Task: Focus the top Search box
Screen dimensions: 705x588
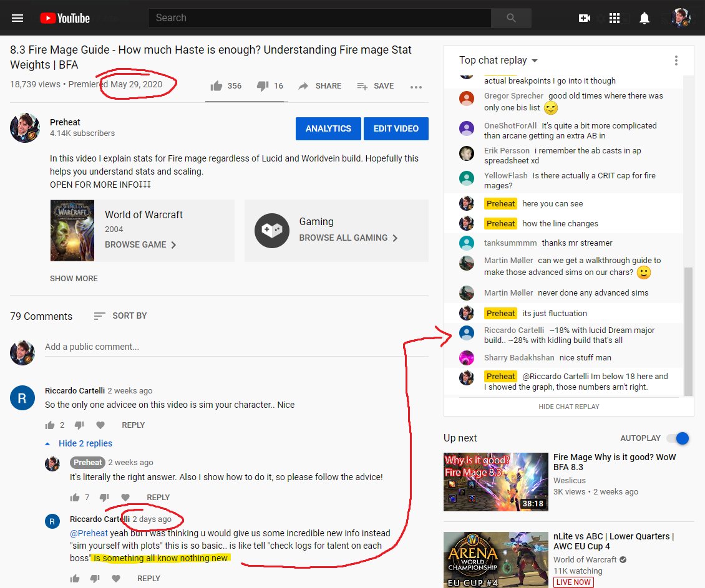Action: 319,18
